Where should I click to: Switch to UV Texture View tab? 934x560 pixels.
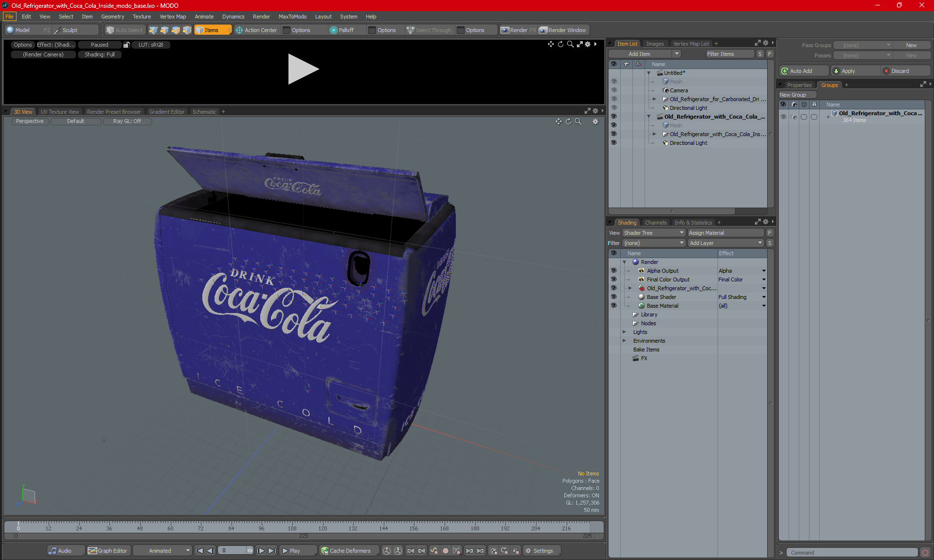(x=59, y=112)
